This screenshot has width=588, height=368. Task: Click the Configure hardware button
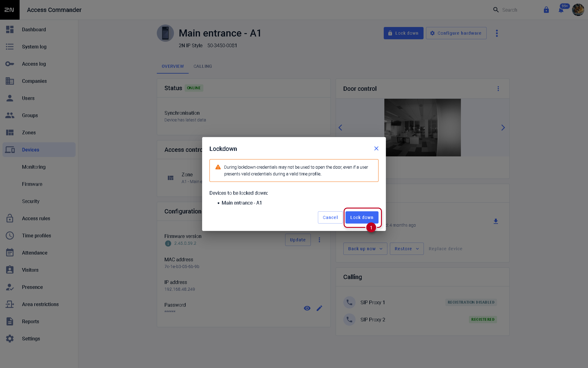point(456,33)
